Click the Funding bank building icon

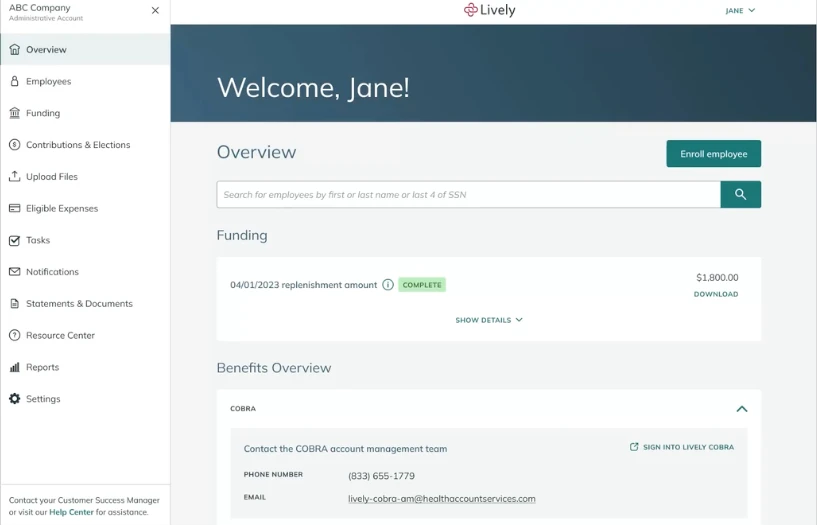[15, 113]
